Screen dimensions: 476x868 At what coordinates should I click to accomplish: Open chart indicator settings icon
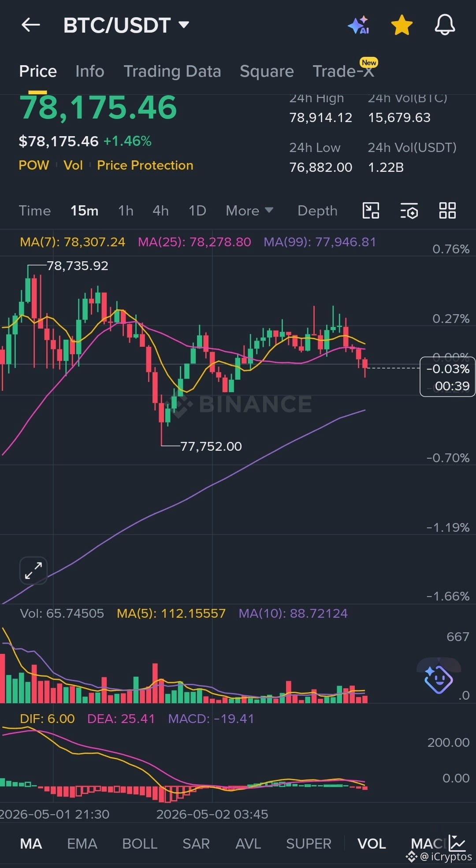(409, 211)
